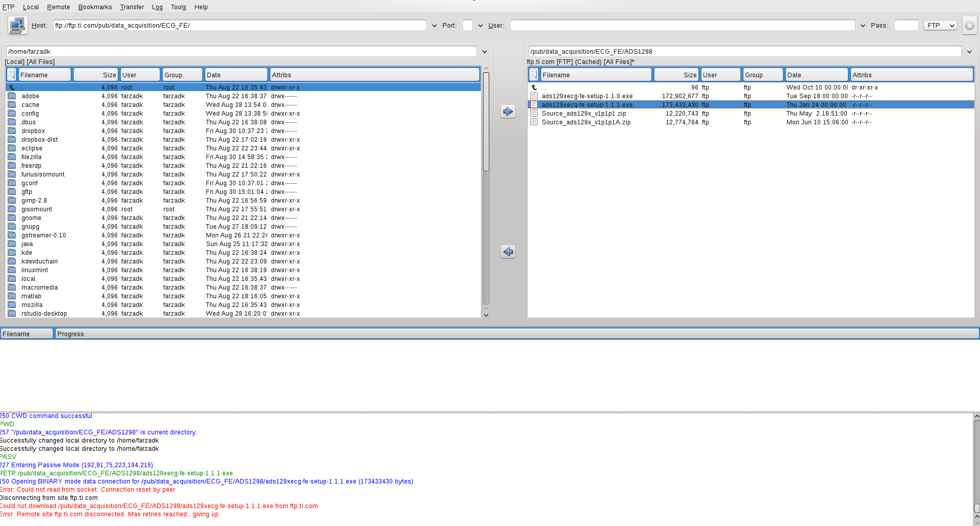Open the Host history dropdown
The height and width of the screenshot is (526, 980).
pos(434,26)
